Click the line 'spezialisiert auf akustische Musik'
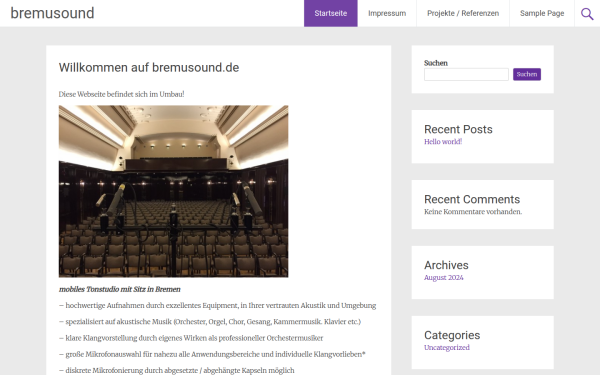This screenshot has height=375, width=600. coord(210,322)
